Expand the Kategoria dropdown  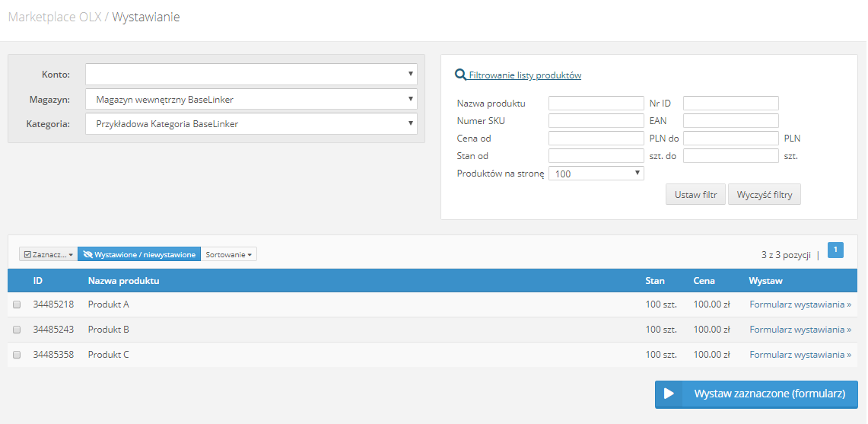(x=251, y=124)
